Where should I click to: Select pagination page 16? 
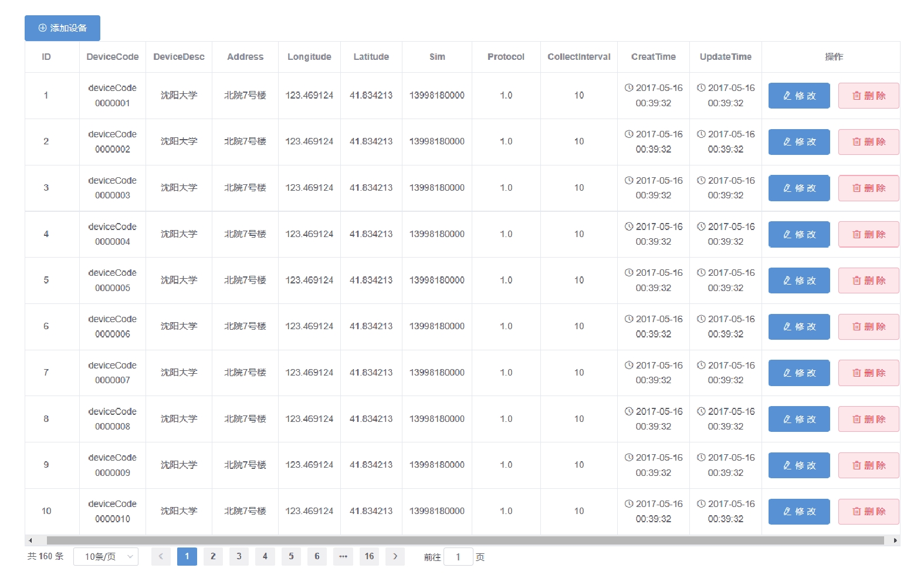tap(369, 556)
